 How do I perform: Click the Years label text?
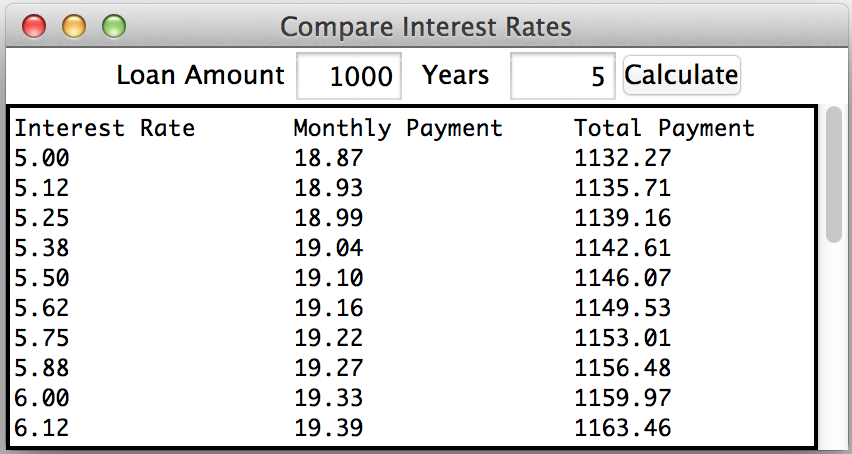coord(455,75)
